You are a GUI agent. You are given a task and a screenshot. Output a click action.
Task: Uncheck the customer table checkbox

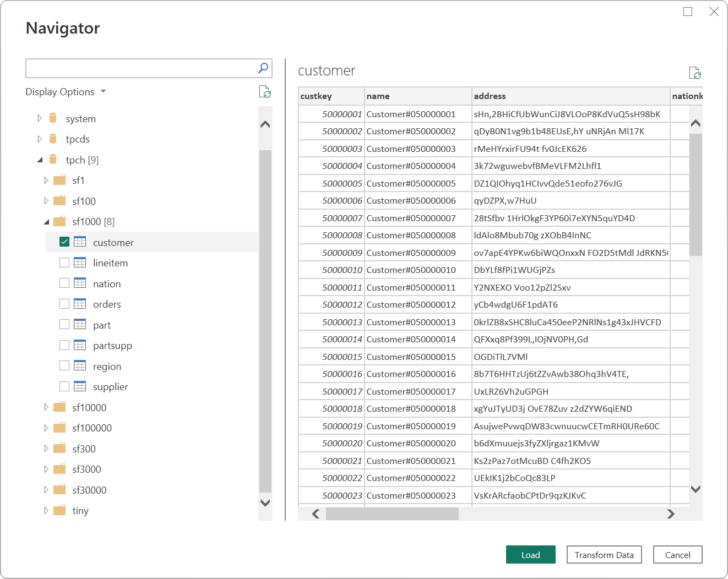click(64, 242)
